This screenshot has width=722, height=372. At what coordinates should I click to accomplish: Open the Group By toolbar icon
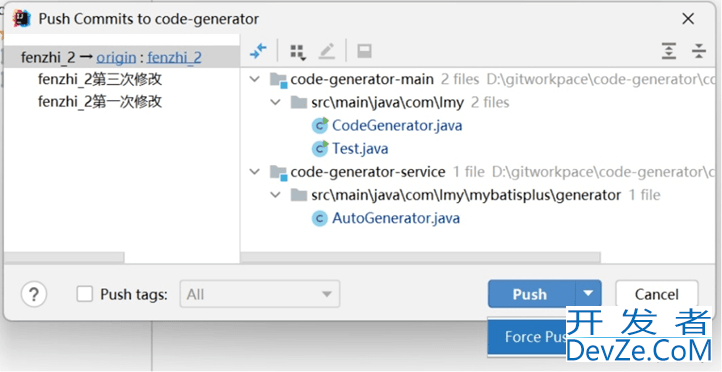point(298,52)
